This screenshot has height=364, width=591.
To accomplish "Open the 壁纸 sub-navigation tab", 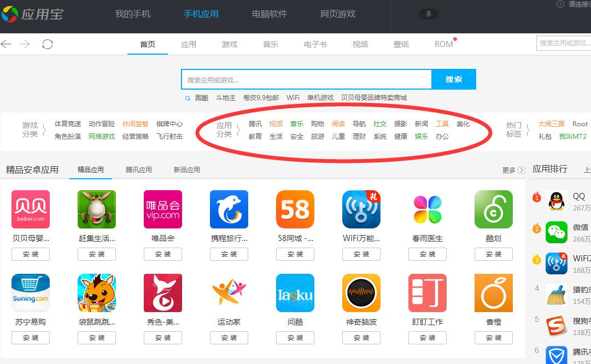I will coord(401,44).
